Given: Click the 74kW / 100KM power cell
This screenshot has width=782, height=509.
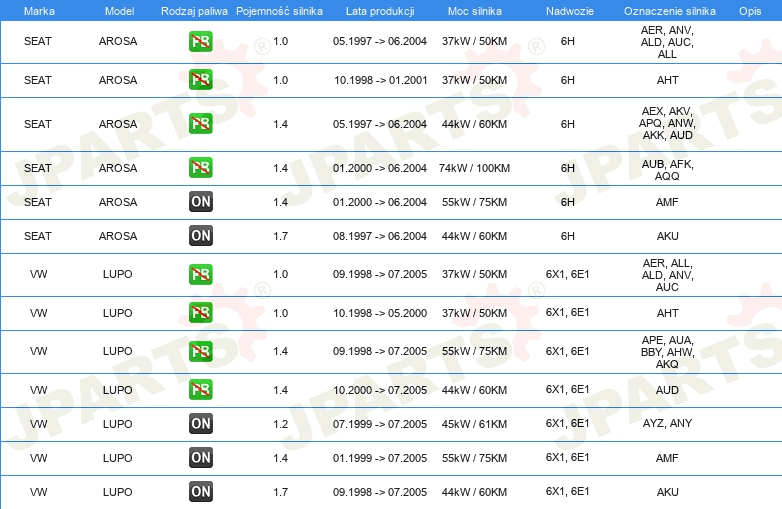Looking at the screenshot, I should pyautogui.click(x=474, y=168).
